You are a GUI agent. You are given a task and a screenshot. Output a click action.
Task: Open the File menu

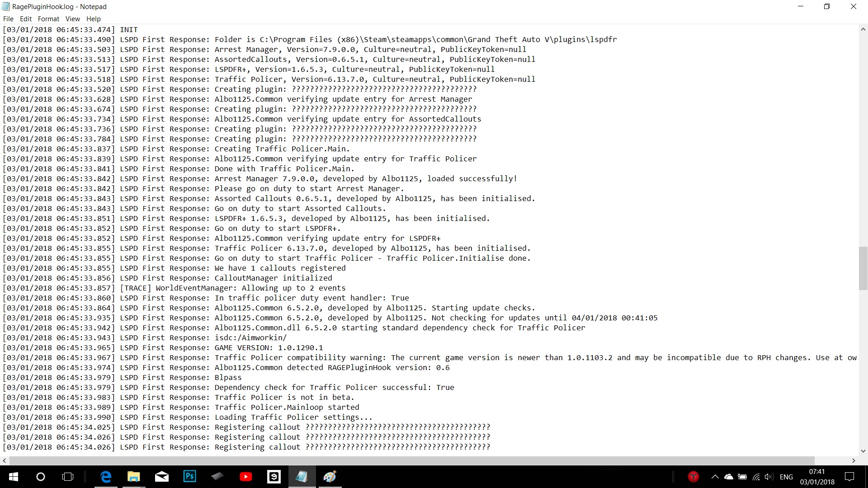pos(8,19)
